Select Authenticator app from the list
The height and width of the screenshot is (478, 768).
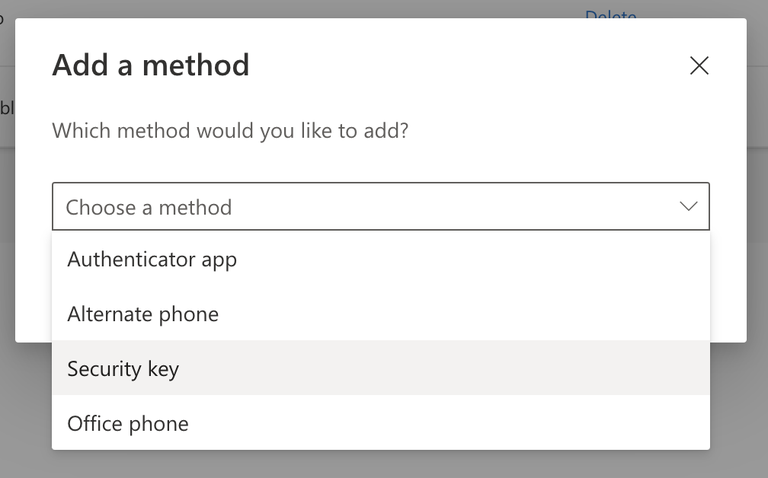152,260
